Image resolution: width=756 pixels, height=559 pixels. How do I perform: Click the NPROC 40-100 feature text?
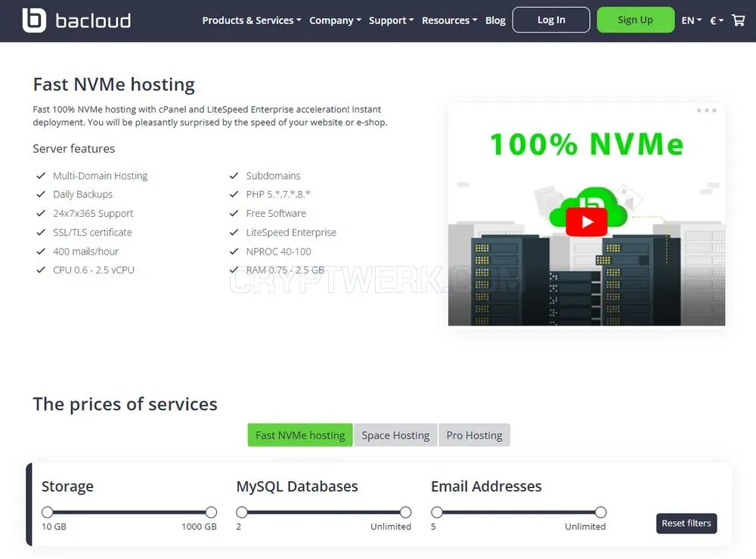click(279, 251)
